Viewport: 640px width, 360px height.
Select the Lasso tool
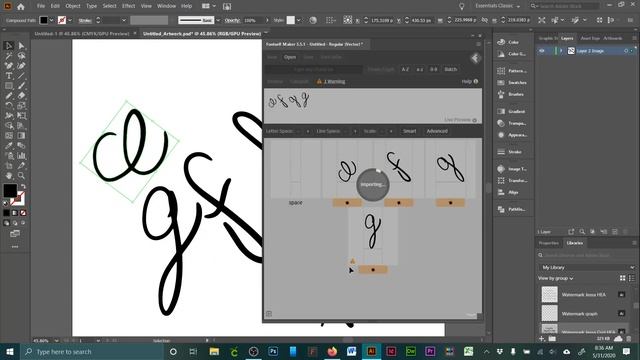[21, 56]
